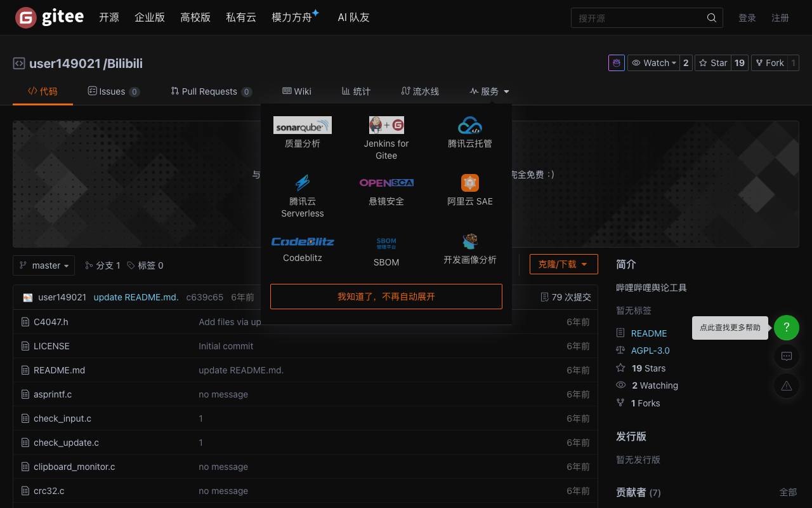Open the 79 次提交 commit history
Viewport: 812px width, 508px height.
(x=566, y=297)
